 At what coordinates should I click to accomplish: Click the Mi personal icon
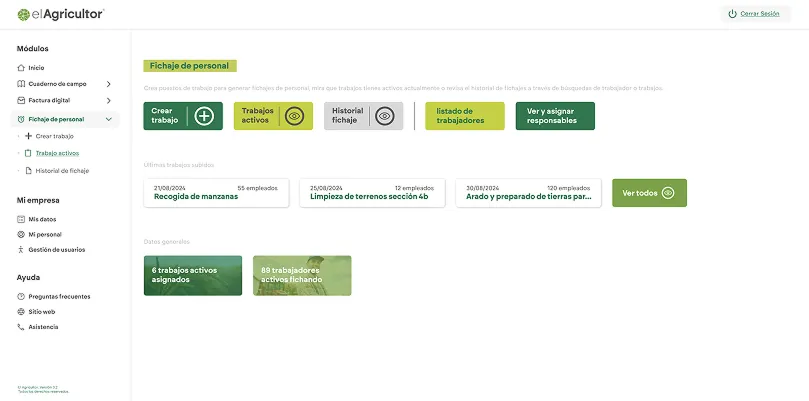click(x=21, y=234)
